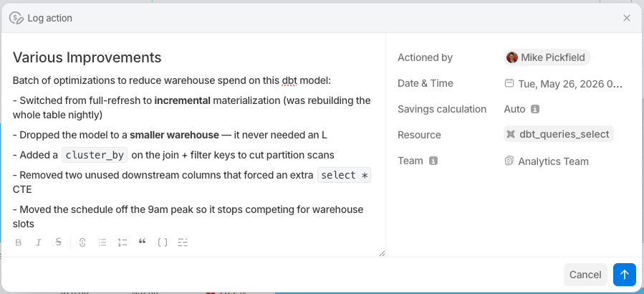The image size is (644, 294).
Task: Insert a block quote
Action: point(143,242)
